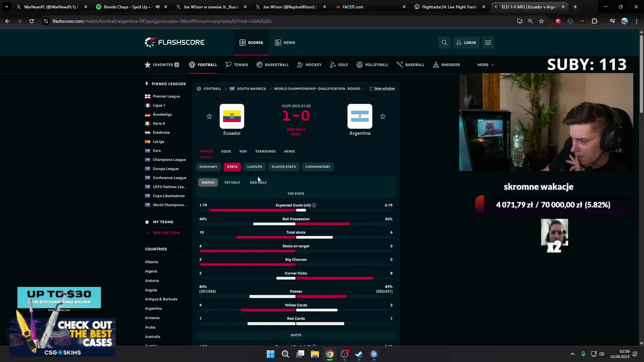644x362 pixels.
Task: Switch to the Standings tab
Action: [x=265, y=151]
